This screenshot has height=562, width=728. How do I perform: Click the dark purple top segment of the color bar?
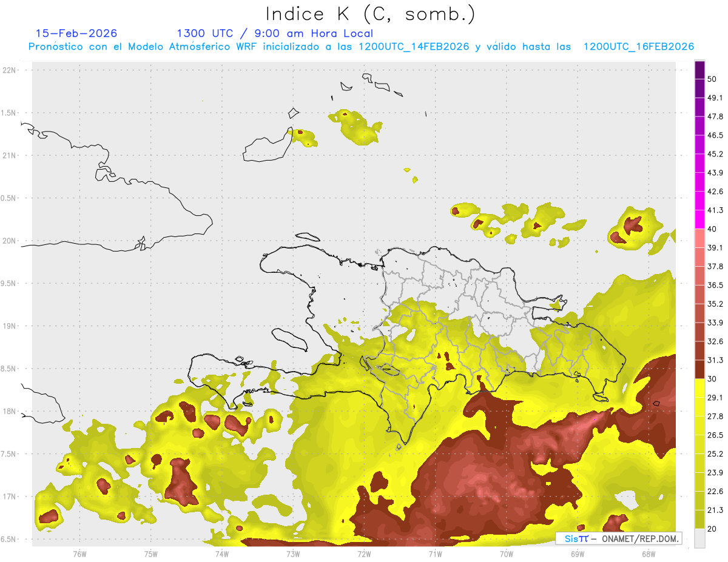(699, 70)
